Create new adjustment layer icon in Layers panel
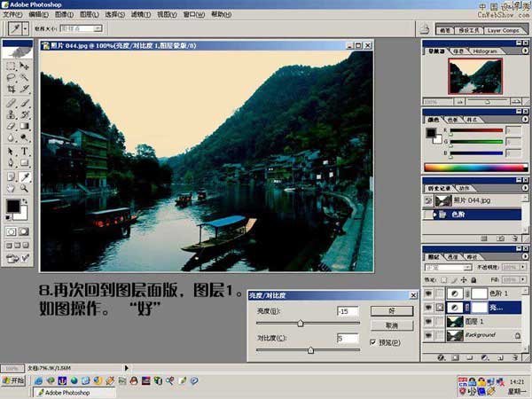The width and height of the screenshot is (532, 399). (485, 357)
